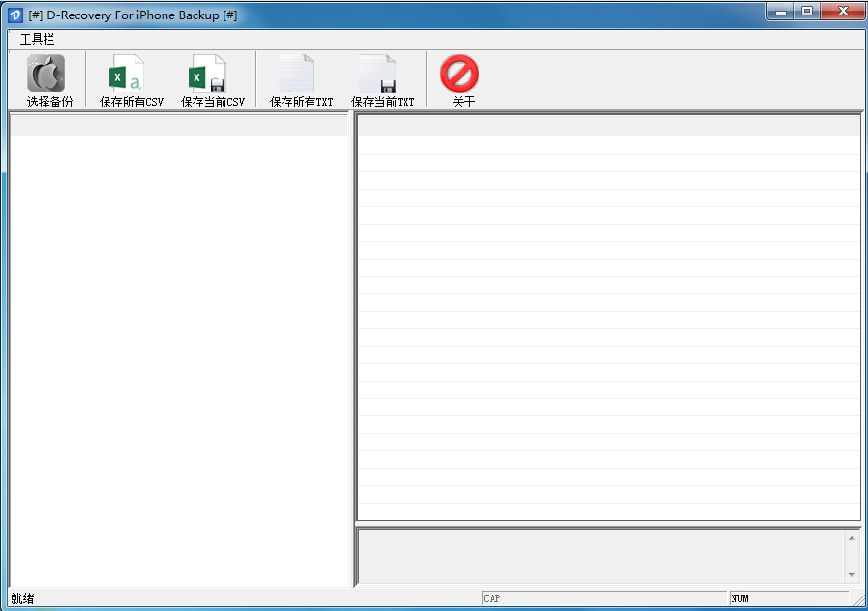The height and width of the screenshot is (611, 868).
Task: Click the right data list column header
Action: (609, 126)
